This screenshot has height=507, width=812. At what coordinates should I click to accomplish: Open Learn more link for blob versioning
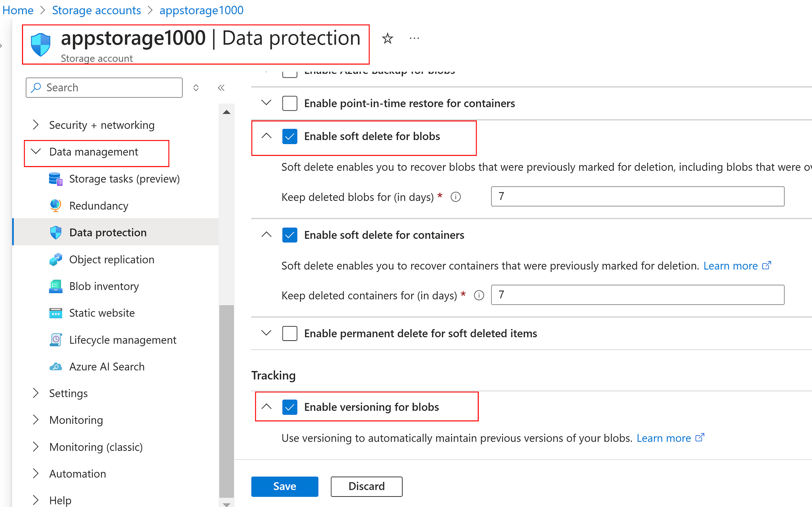coord(664,438)
